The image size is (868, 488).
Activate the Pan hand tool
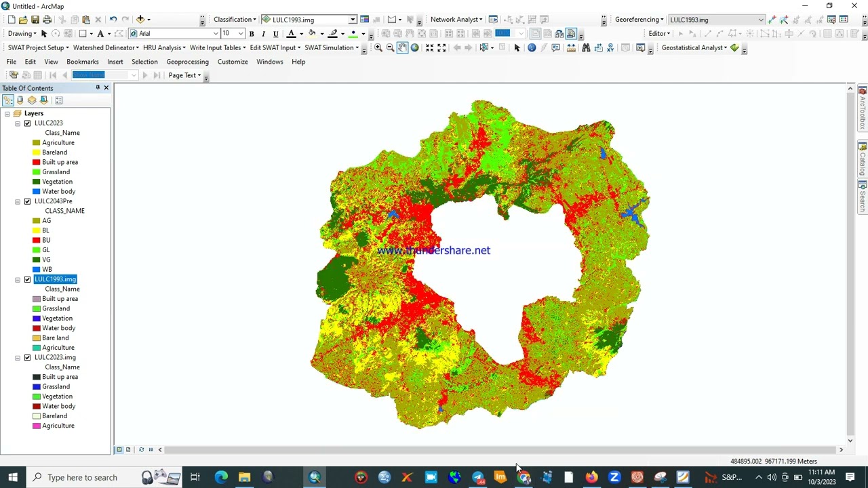[402, 47]
